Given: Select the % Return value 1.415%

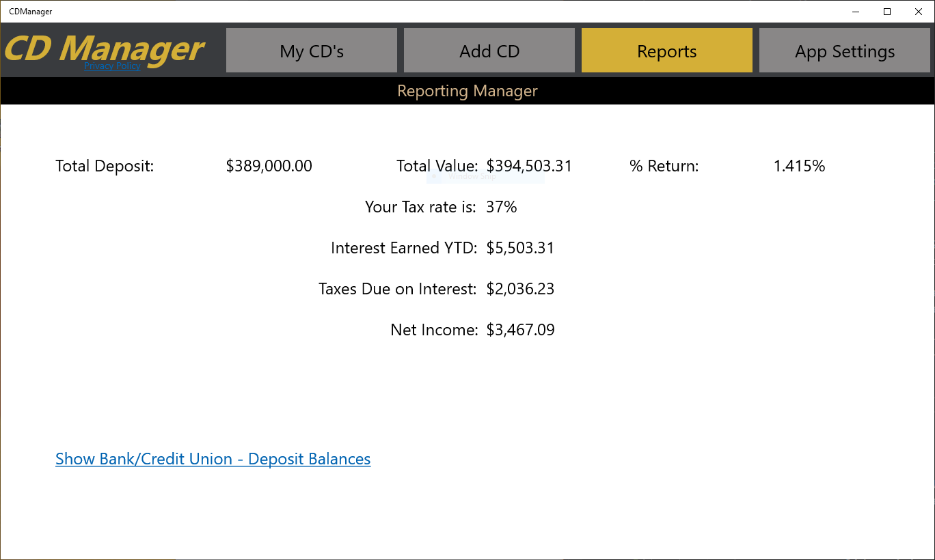Looking at the screenshot, I should pos(799,165).
